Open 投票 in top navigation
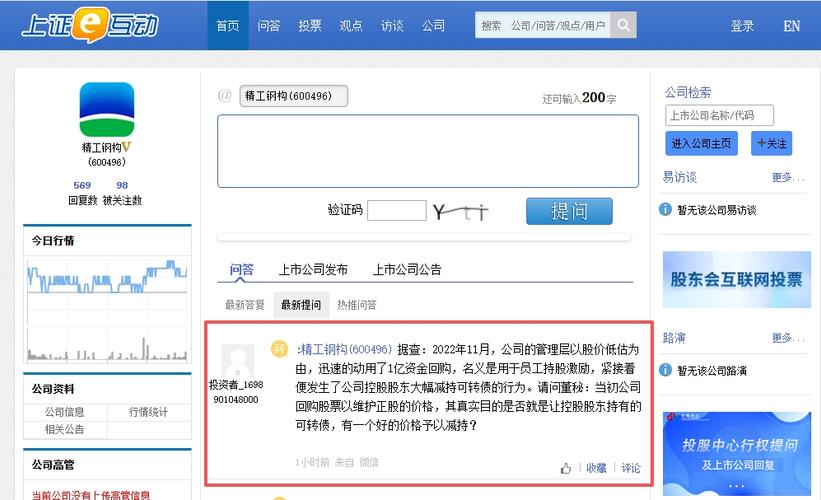 (x=310, y=25)
